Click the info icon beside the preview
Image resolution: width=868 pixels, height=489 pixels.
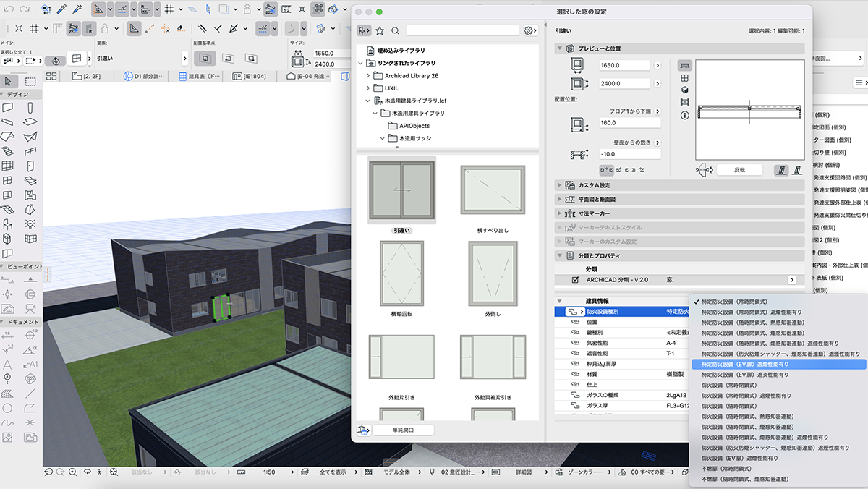pos(684,115)
